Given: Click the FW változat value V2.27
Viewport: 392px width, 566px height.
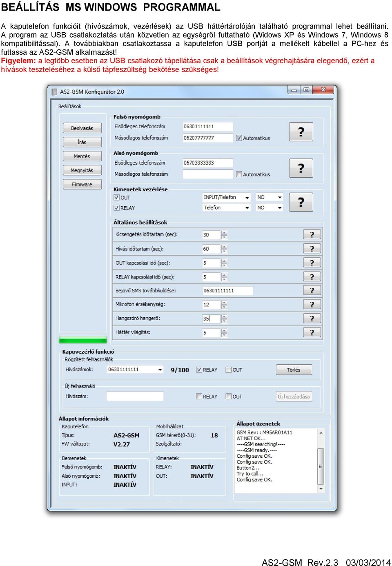Looking at the screenshot, I should coord(122,444).
